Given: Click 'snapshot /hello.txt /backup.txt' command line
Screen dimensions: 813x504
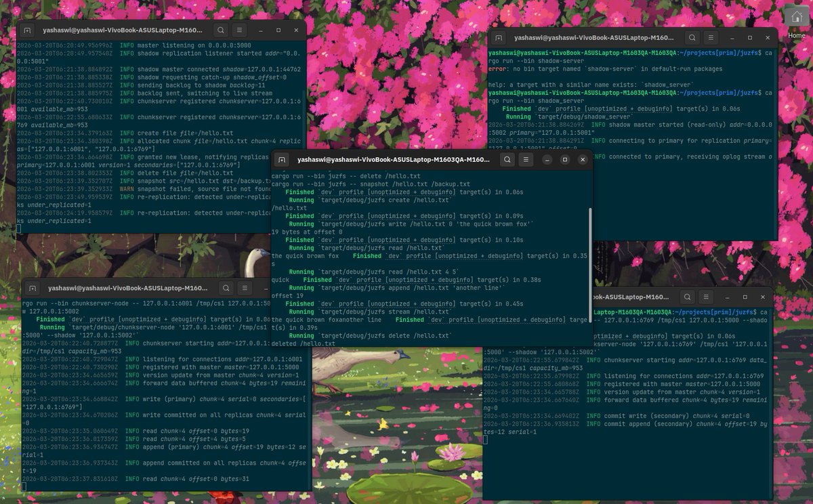Looking at the screenshot, I should (x=371, y=184).
